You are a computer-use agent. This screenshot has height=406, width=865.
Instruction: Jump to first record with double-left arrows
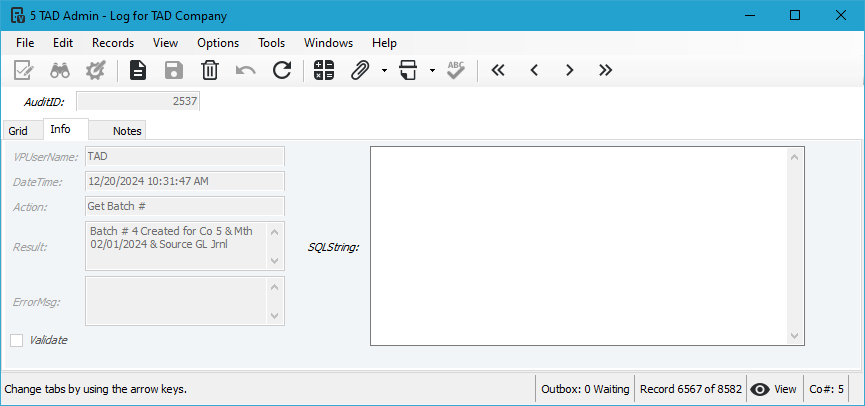[498, 71]
